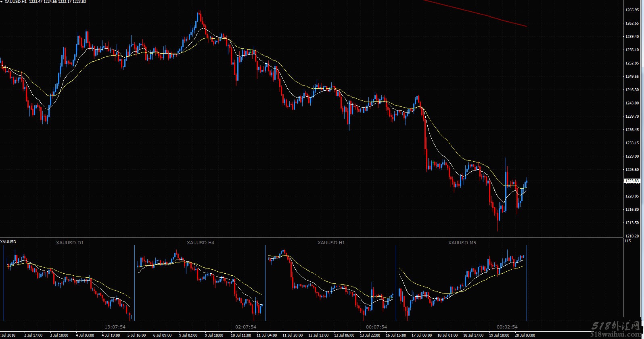Click price level 1249.55 on the axis
The height and width of the screenshot is (339, 644).
tap(632, 77)
